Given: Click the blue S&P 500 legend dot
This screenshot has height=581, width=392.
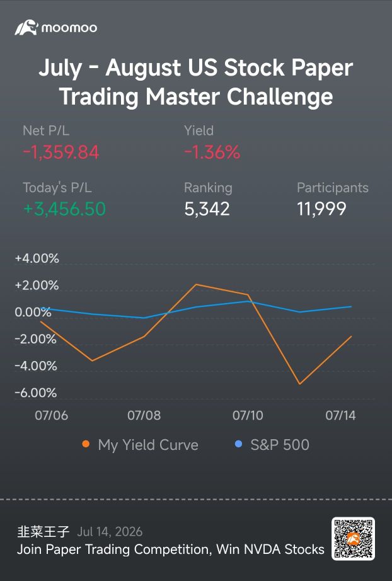Looking at the screenshot, I should pos(239,444).
